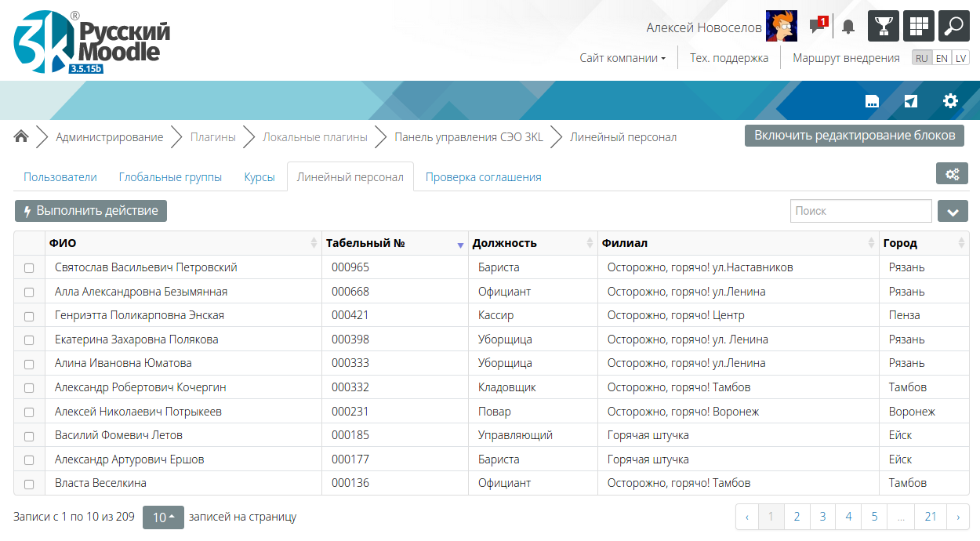Open the records-per-page dropdown showing 10
The height and width of the screenshot is (541, 980).
(163, 517)
